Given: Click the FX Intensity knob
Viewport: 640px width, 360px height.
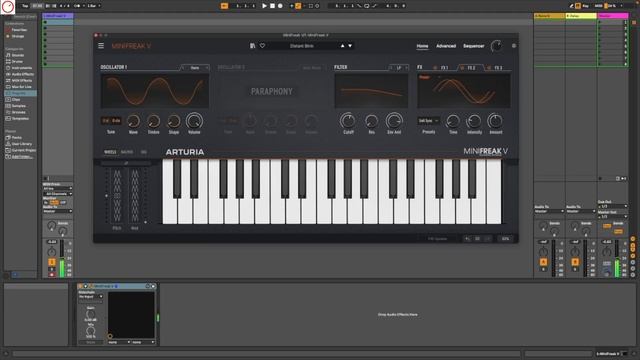Looking at the screenshot, I should click(x=474, y=121).
